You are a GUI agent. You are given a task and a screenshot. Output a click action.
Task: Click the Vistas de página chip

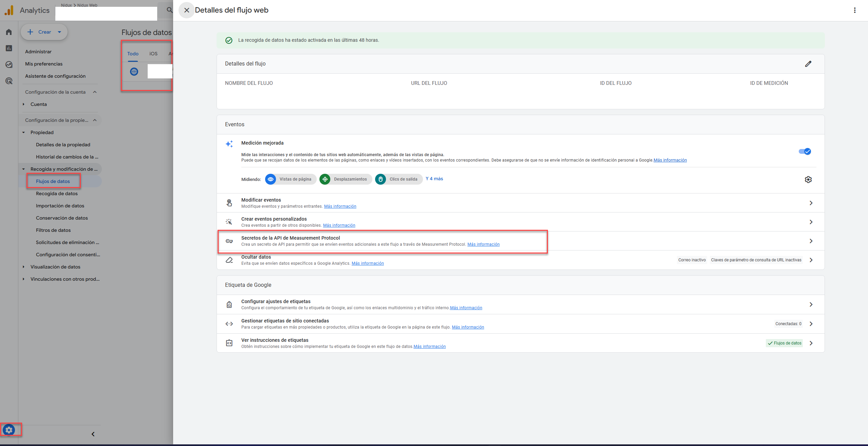pos(291,179)
